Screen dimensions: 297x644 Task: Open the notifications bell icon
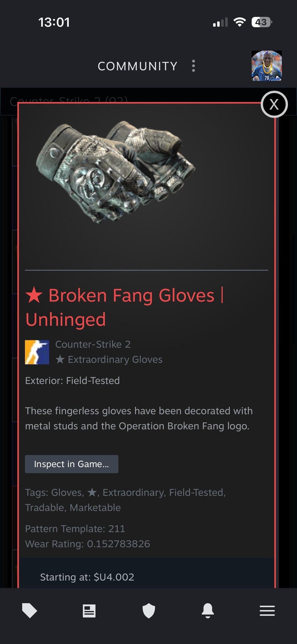pos(208,611)
